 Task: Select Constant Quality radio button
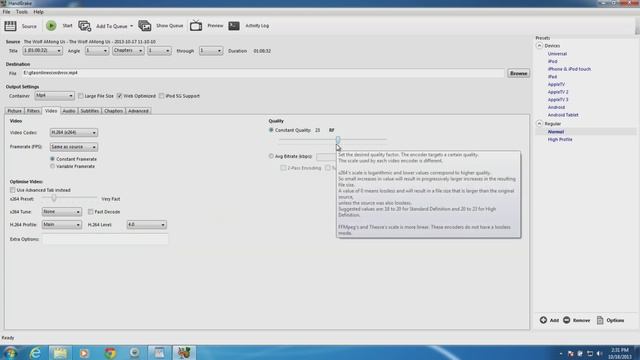pos(271,130)
